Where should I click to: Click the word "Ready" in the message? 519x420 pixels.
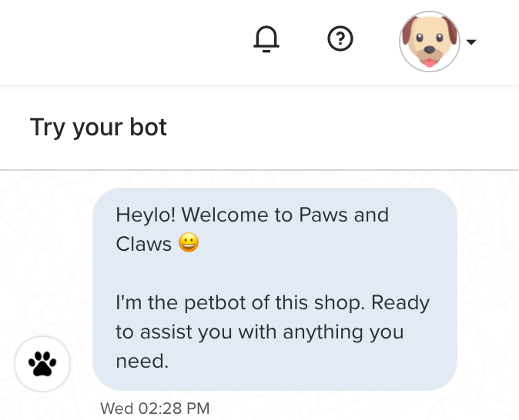[400, 302]
